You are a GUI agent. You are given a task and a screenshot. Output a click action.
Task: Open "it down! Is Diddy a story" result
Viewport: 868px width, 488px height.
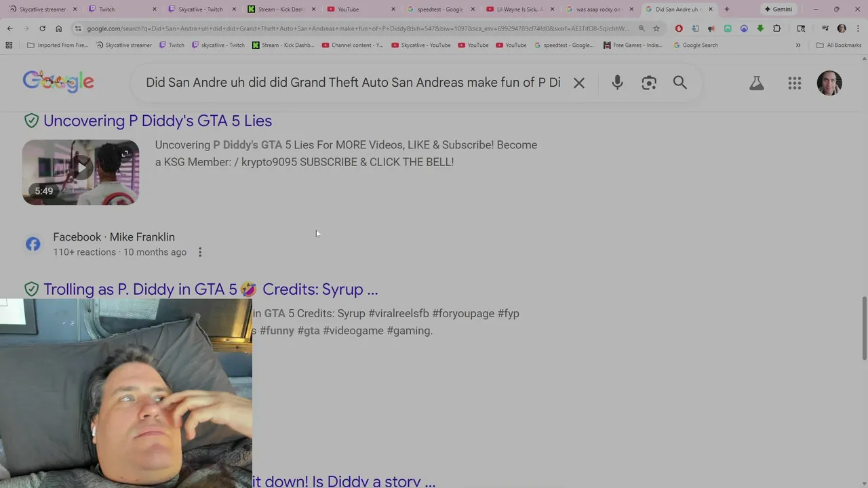pyautogui.click(x=344, y=481)
